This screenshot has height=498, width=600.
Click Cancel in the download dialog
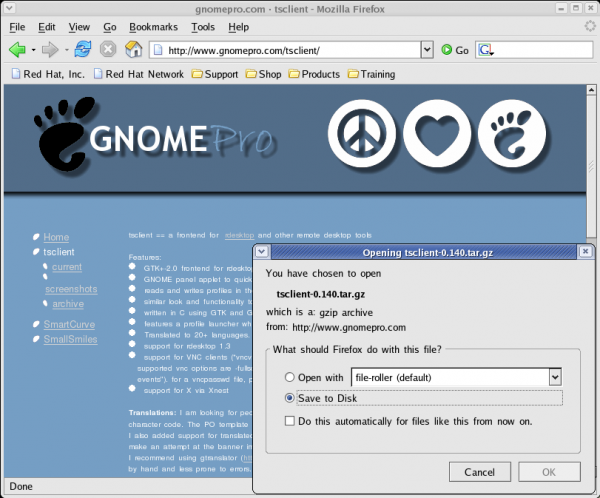[479, 472]
